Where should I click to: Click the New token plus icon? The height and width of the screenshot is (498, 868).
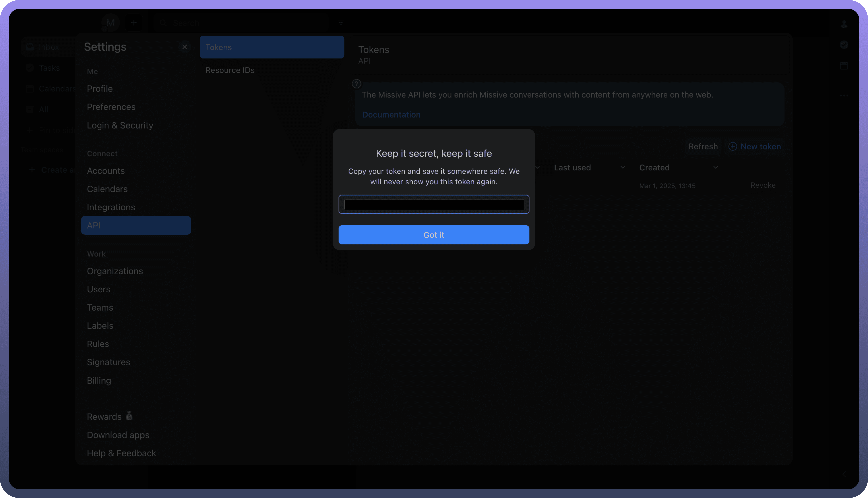[x=732, y=146]
